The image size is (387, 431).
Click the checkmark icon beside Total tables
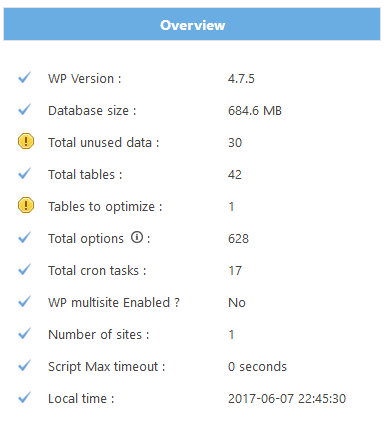point(25,173)
